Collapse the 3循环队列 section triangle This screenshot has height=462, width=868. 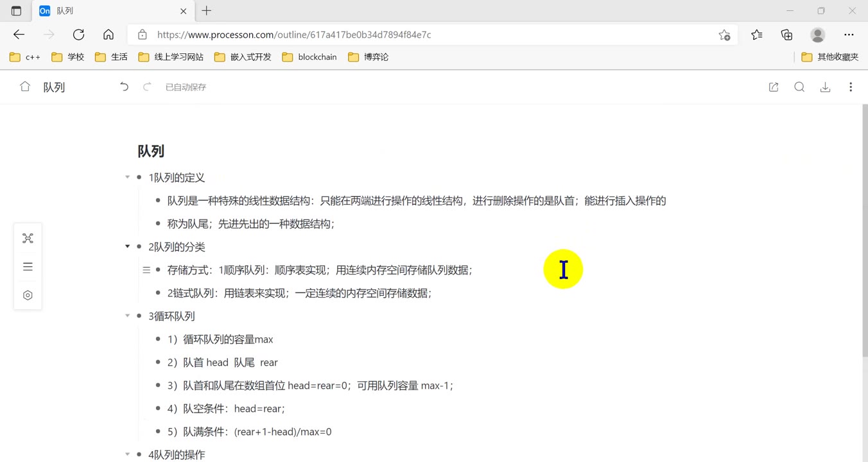point(127,316)
